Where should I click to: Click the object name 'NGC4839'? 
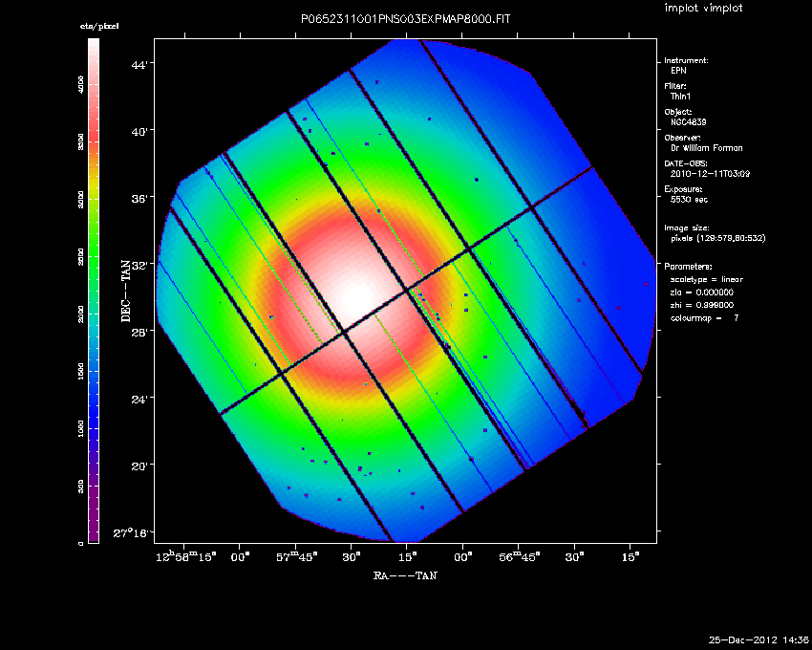pyautogui.click(x=688, y=122)
